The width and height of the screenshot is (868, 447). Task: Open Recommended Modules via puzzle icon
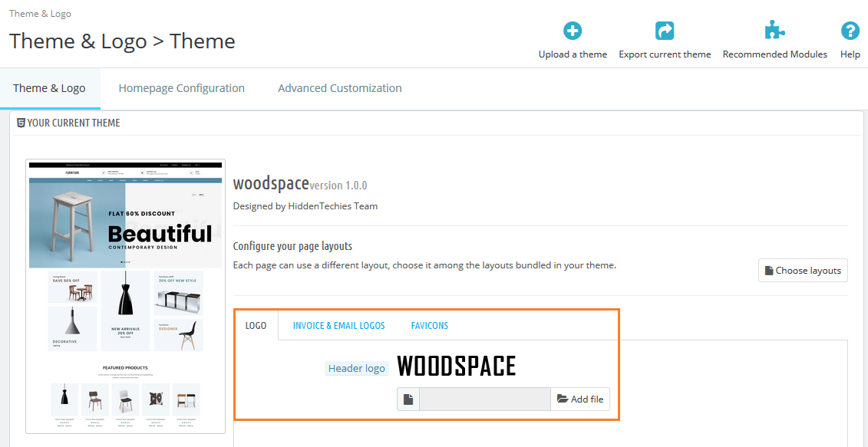point(774,31)
